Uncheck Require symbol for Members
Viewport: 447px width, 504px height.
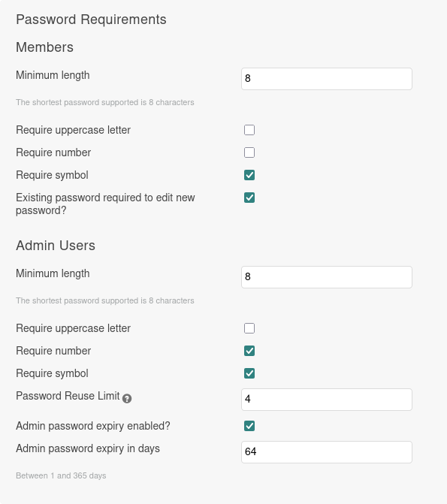point(249,175)
